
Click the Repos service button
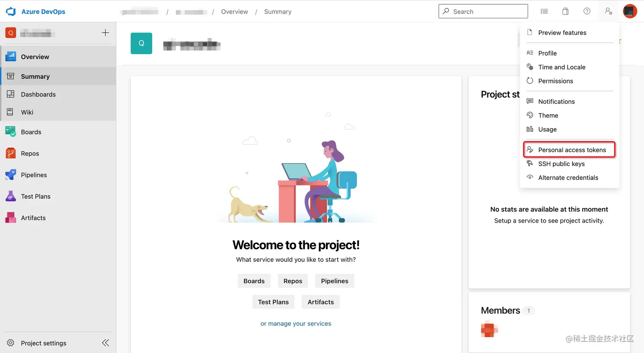point(293,281)
